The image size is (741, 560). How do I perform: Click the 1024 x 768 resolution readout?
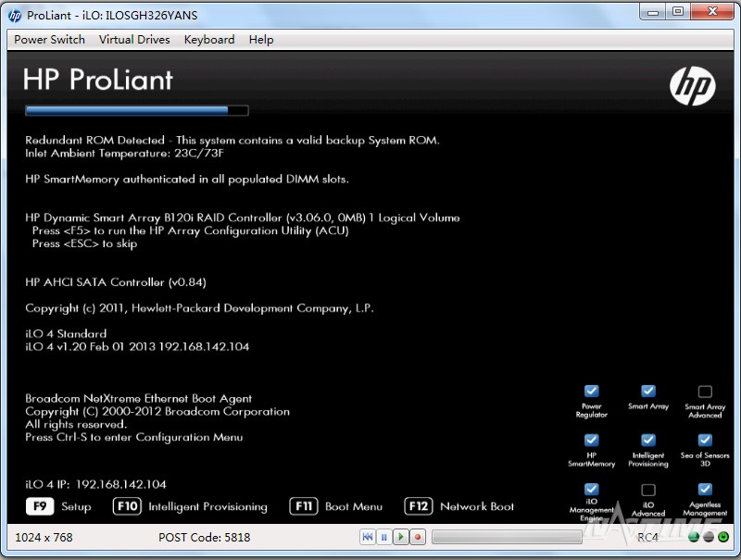click(44, 538)
